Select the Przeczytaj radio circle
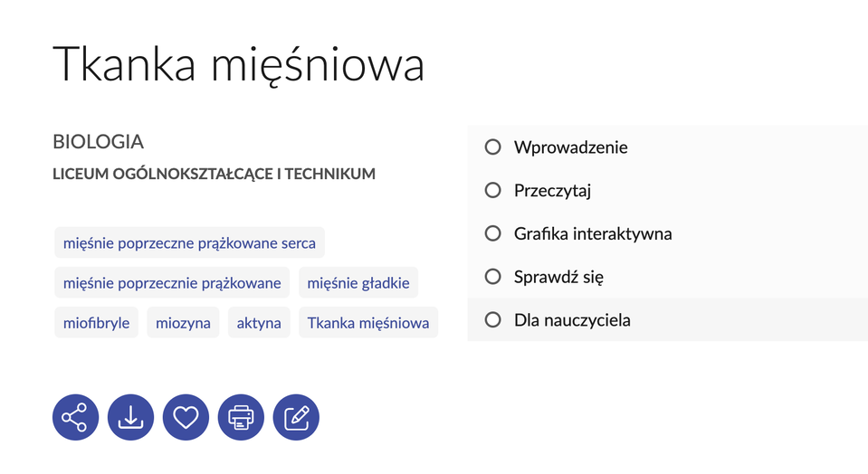This screenshot has height=474, width=868. coord(493,190)
